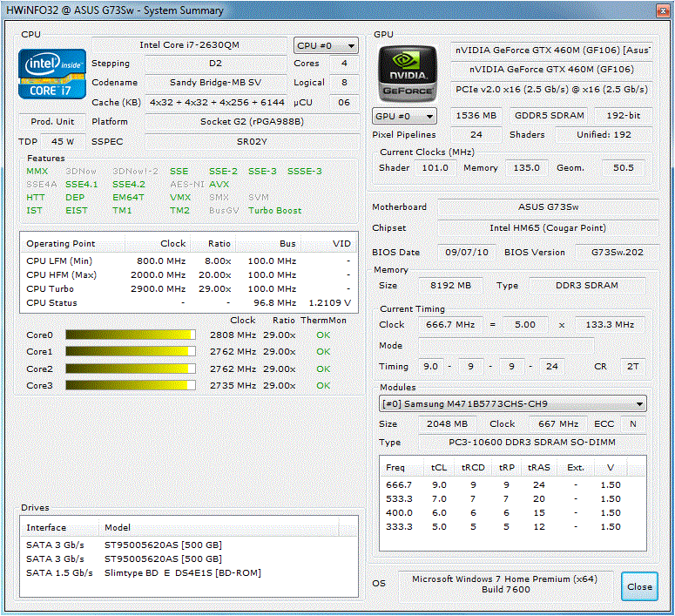Click the Unified: 192 shaders field
675x616 pixels.
pyautogui.click(x=604, y=134)
